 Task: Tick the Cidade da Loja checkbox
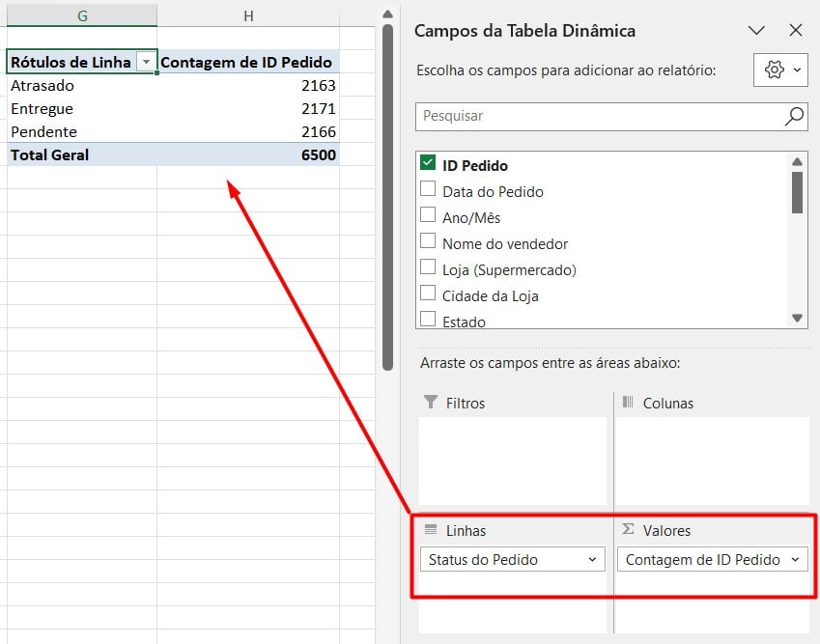(429, 294)
